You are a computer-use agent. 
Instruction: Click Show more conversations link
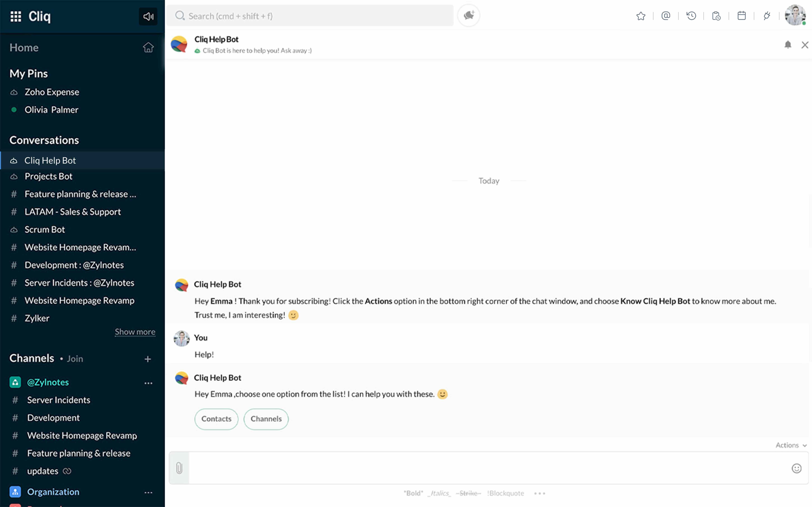tap(135, 332)
